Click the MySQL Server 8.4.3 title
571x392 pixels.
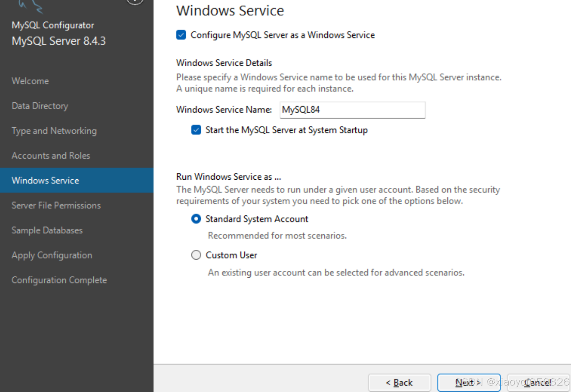point(59,41)
